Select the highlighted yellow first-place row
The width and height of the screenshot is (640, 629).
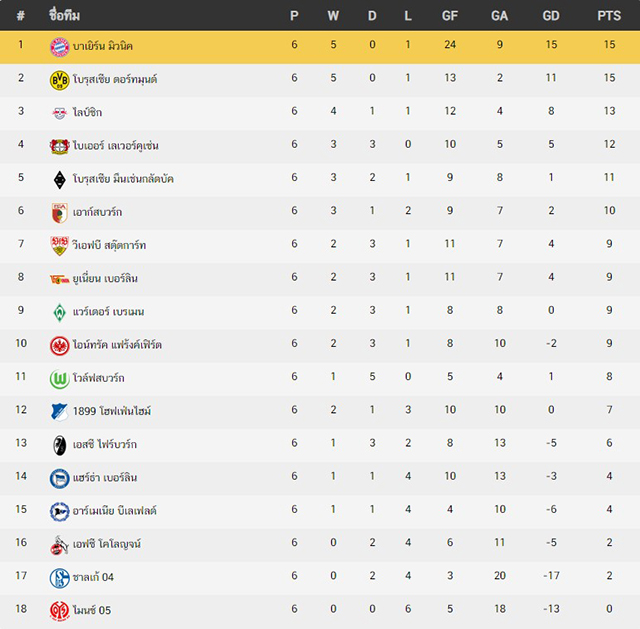[320, 47]
